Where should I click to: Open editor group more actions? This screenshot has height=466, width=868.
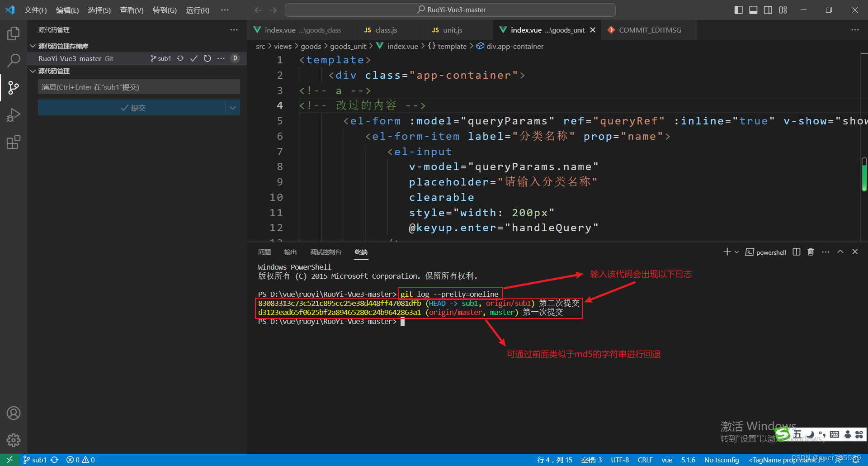855,30
